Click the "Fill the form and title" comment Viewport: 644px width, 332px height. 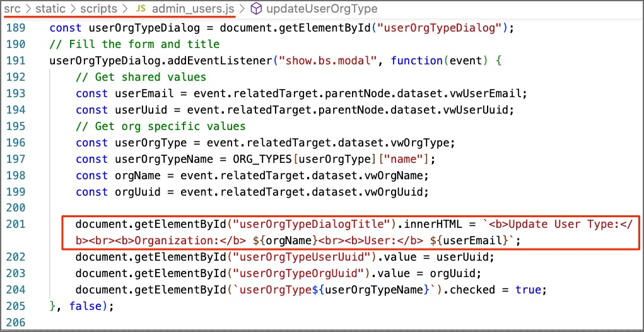[134, 44]
